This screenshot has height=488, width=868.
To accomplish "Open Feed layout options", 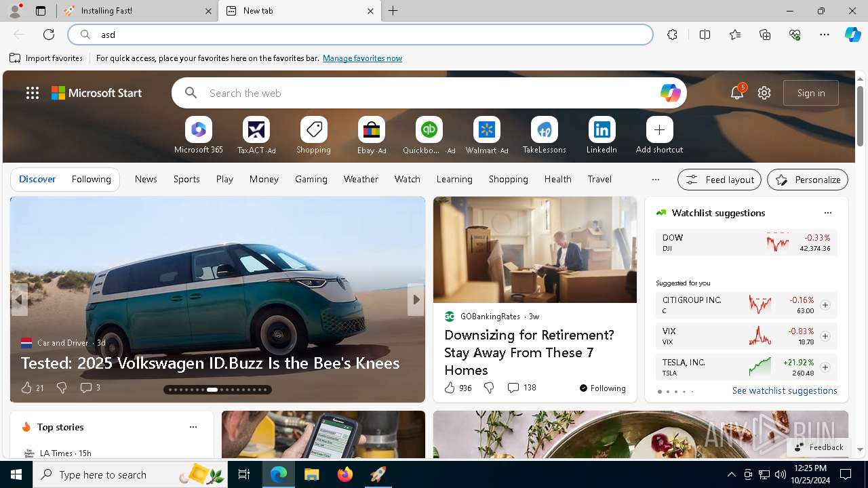I will tap(719, 180).
